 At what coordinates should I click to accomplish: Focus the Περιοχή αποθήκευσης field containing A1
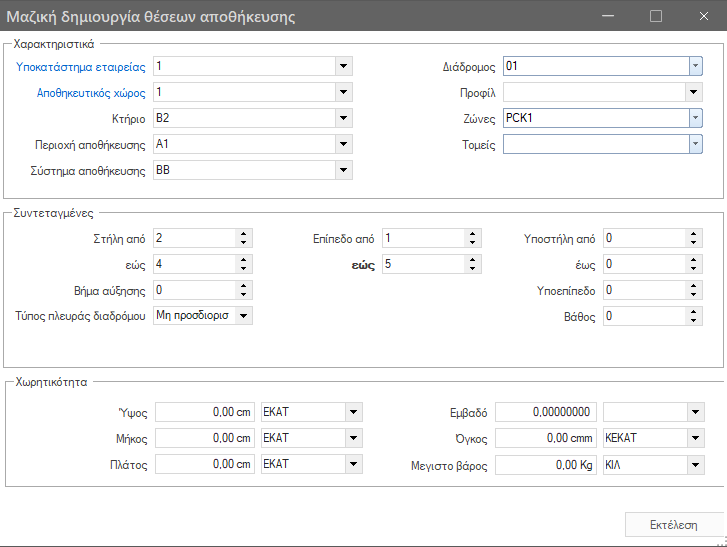pyautogui.click(x=244, y=144)
